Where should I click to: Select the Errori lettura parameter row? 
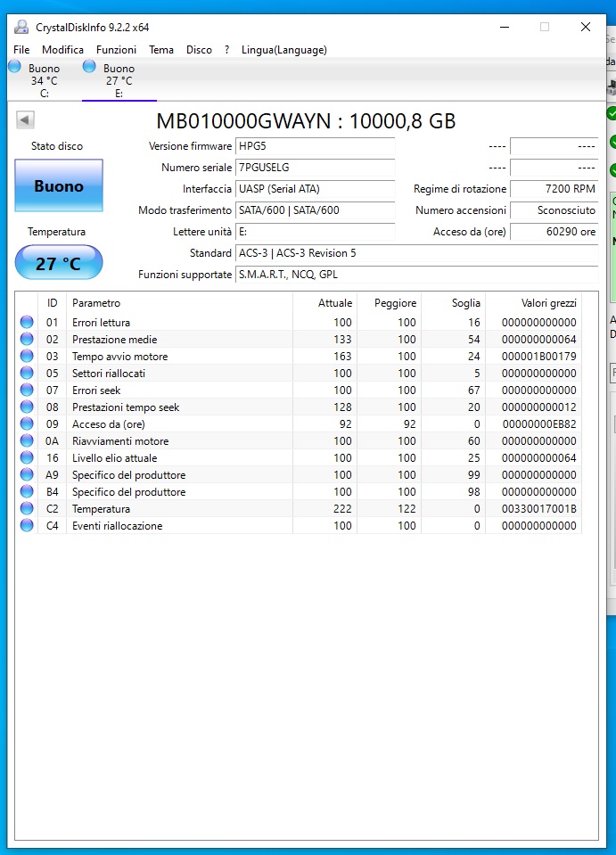coord(299,322)
